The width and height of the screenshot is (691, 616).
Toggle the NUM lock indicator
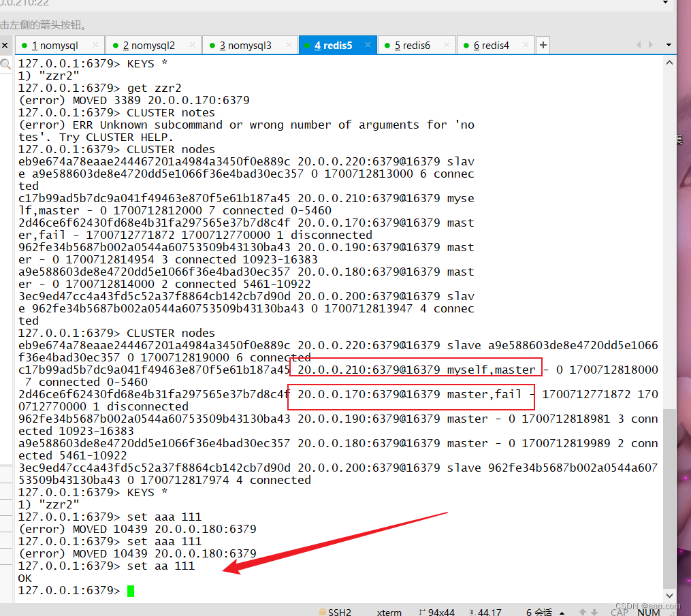point(648,611)
